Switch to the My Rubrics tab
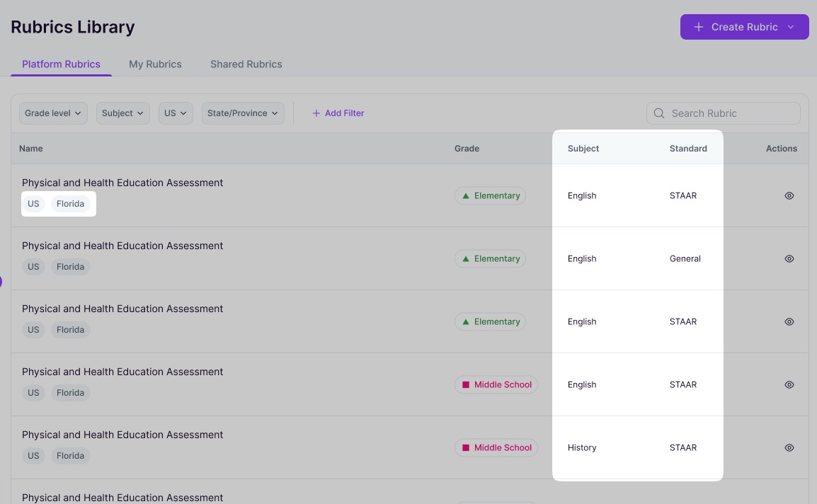Screen dimensions: 817x504 (x=155, y=64)
